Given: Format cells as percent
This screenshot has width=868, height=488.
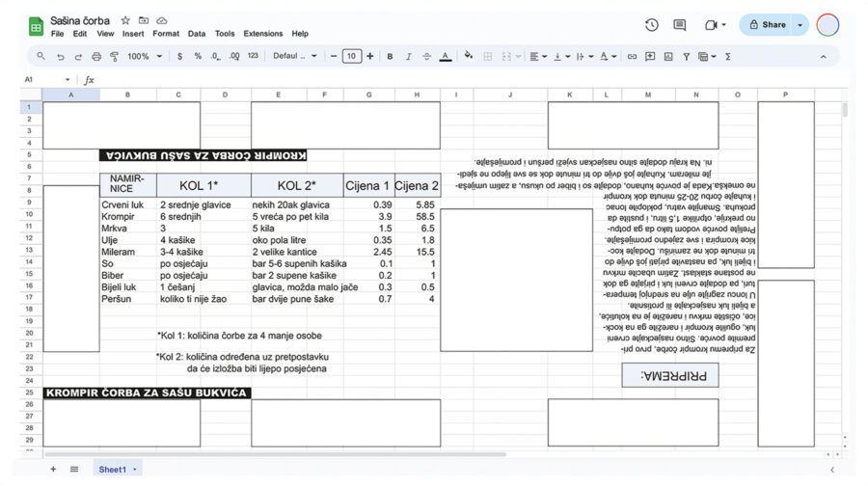Looking at the screenshot, I should [198, 57].
